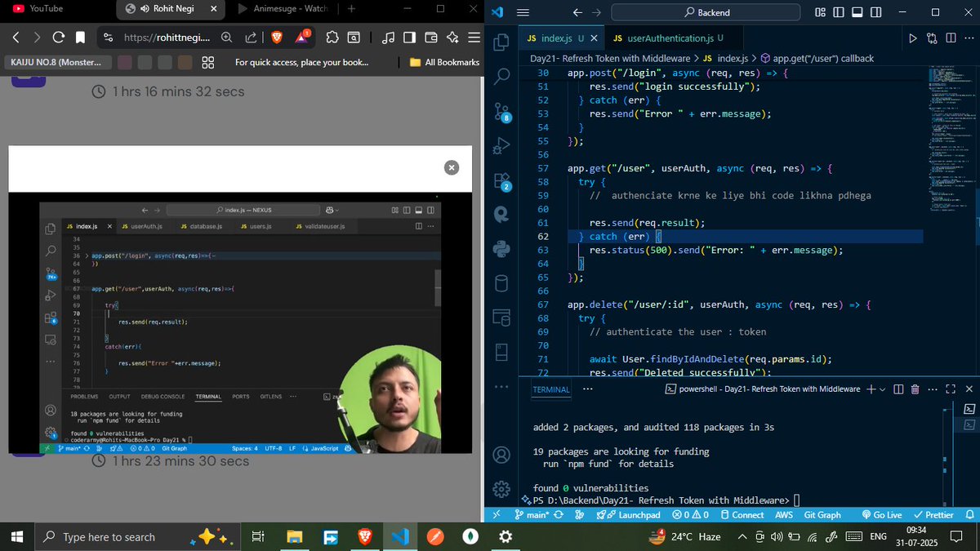The image size is (980, 551).
Task: Open VS Code notifications bell
Action: click(968, 515)
